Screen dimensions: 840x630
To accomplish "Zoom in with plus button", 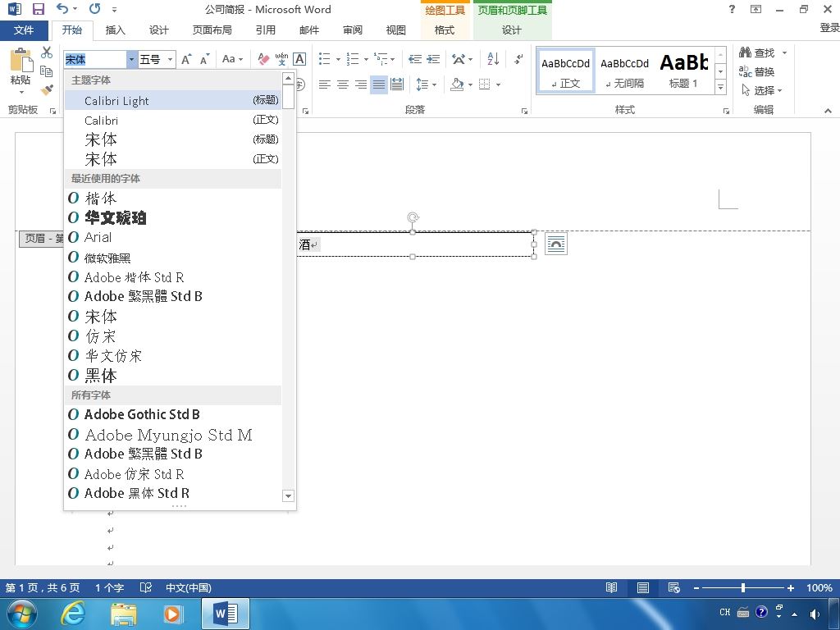I will [790, 587].
